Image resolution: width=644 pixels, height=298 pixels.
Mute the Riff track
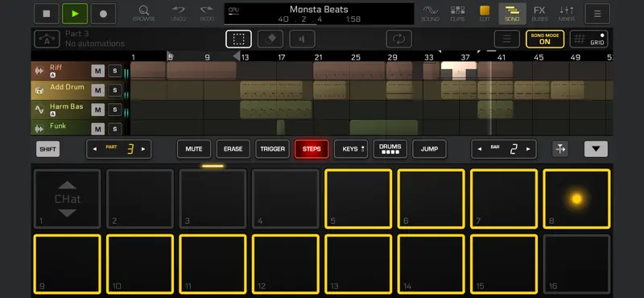(x=97, y=71)
